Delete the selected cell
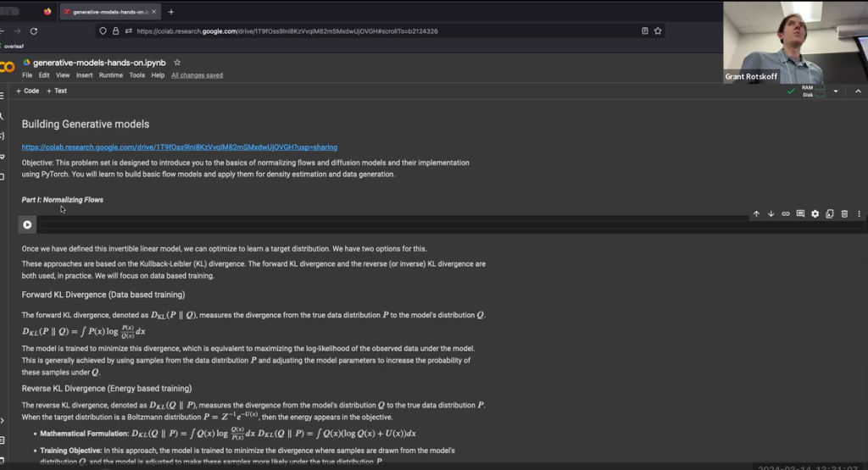The width and height of the screenshot is (868, 470). tap(844, 213)
